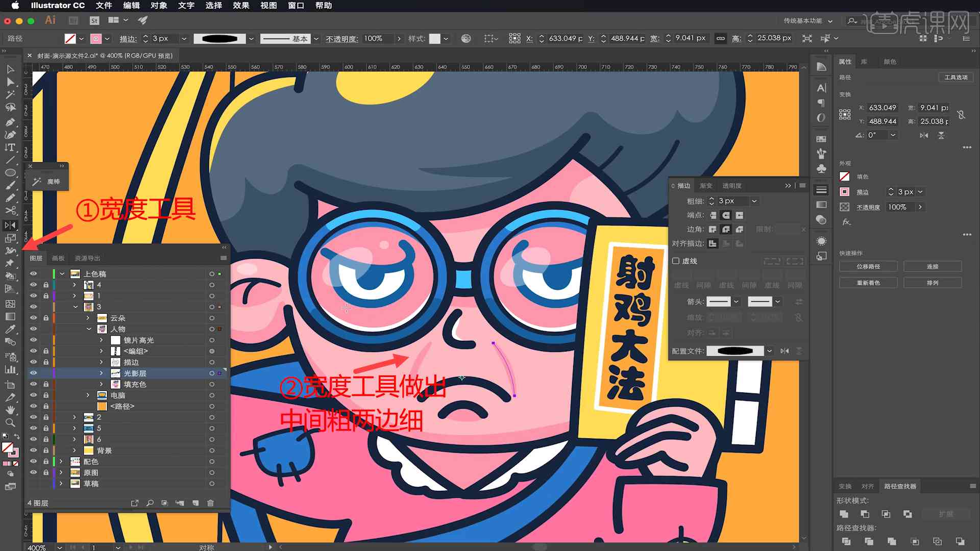Click the 工具选项 button
980x551 pixels.
(x=955, y=77)
